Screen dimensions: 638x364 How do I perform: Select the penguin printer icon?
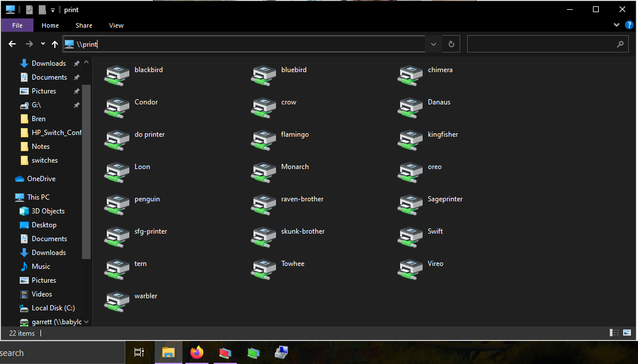[x=117, y=205]
